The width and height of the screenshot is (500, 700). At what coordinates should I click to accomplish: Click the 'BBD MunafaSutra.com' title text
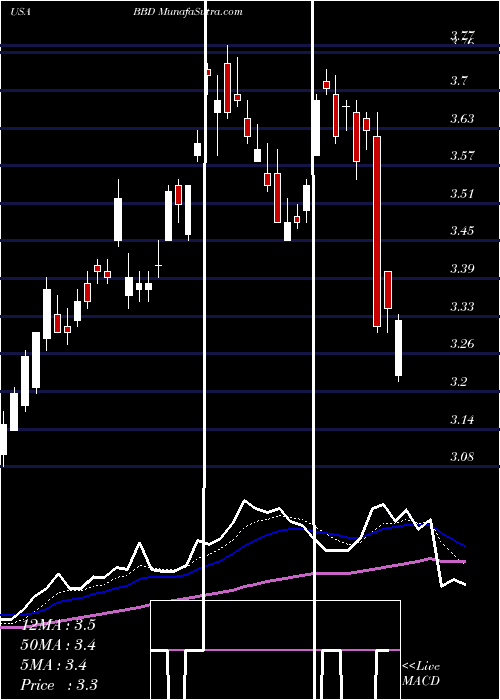pyautogui.click(x=188, y=12)
